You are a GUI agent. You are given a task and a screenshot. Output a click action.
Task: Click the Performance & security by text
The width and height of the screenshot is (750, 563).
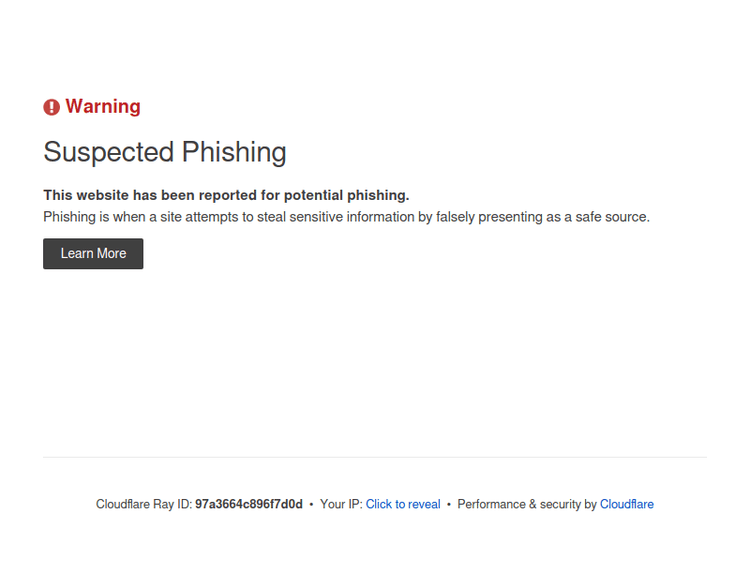[x=527, y=504]
